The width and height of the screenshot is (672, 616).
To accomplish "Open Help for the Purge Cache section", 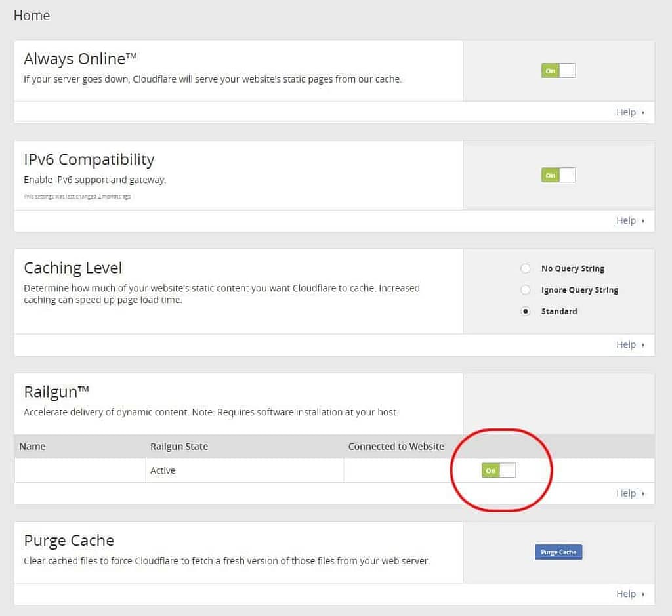I will point(630,594).
